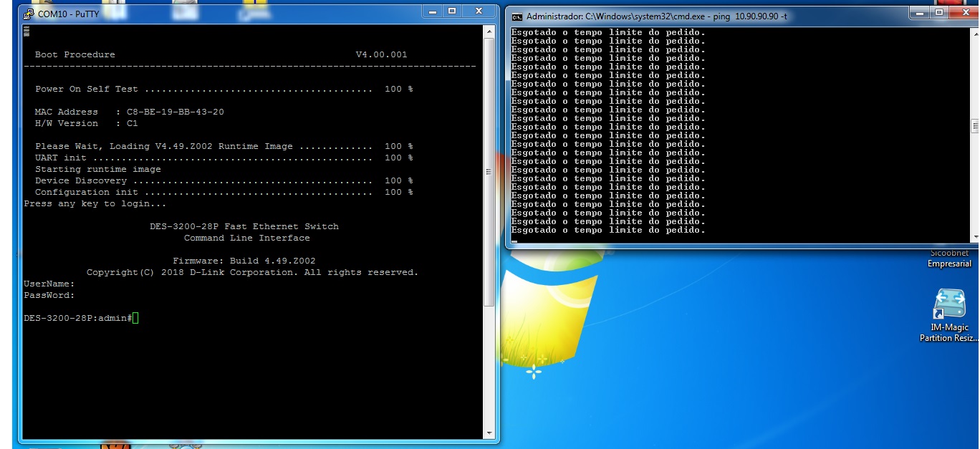Open the PuTTY window system menu icon
The width and height of the screenshot is (980, 449).
click(x=29, y=14)
